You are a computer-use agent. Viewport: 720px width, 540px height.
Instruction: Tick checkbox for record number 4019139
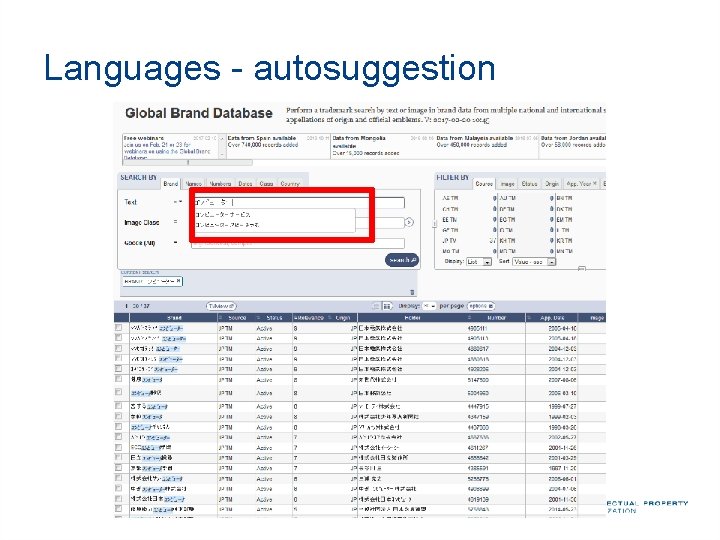click(x=118, y=499)
